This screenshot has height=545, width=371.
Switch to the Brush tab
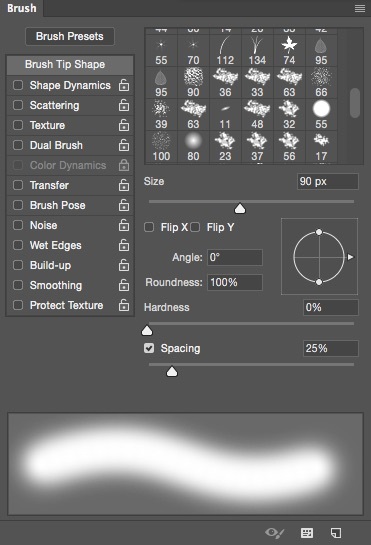point(22,8)
